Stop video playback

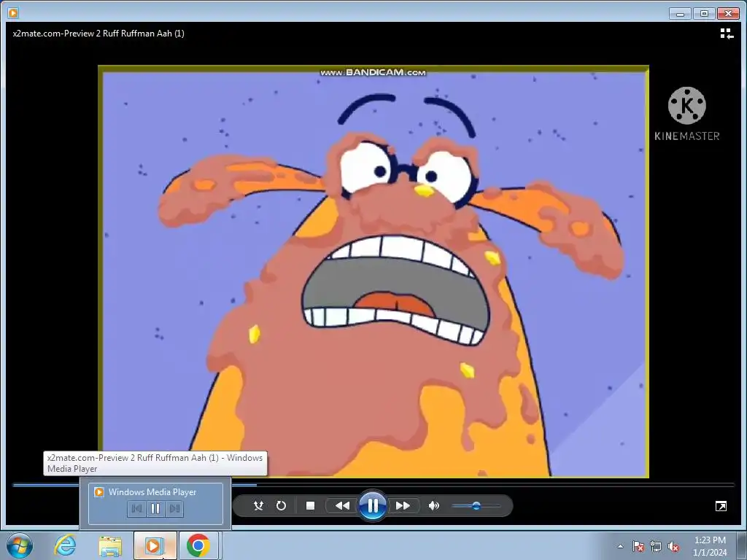(310, 506)
